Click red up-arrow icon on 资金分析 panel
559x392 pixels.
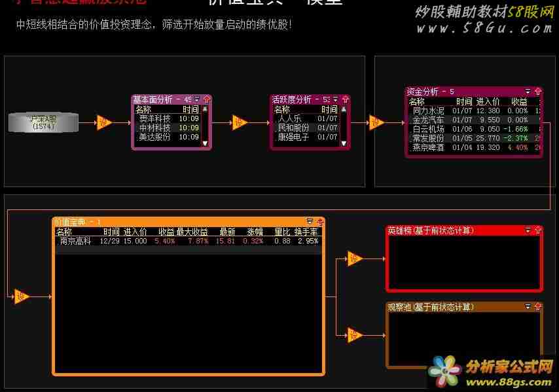coord(537,92)
